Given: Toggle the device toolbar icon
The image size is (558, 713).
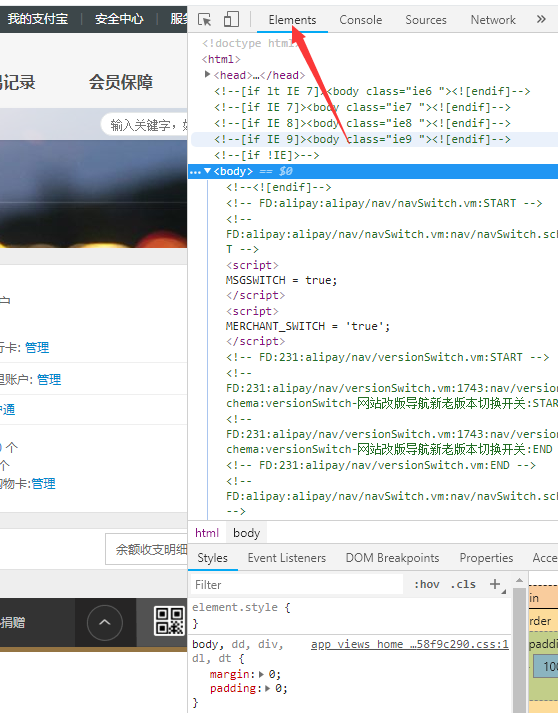Looking at the screenshot, I should coord(231,19).
